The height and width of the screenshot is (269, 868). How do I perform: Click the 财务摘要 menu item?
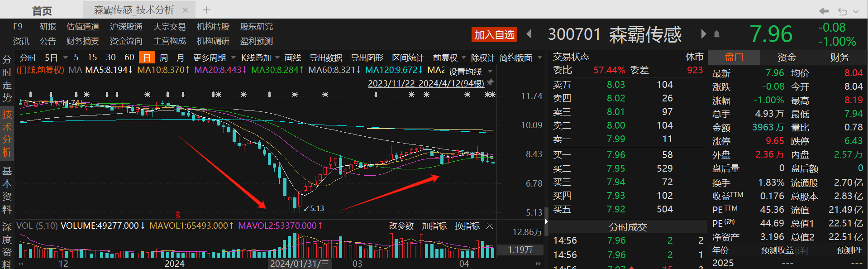pos(83,41)
